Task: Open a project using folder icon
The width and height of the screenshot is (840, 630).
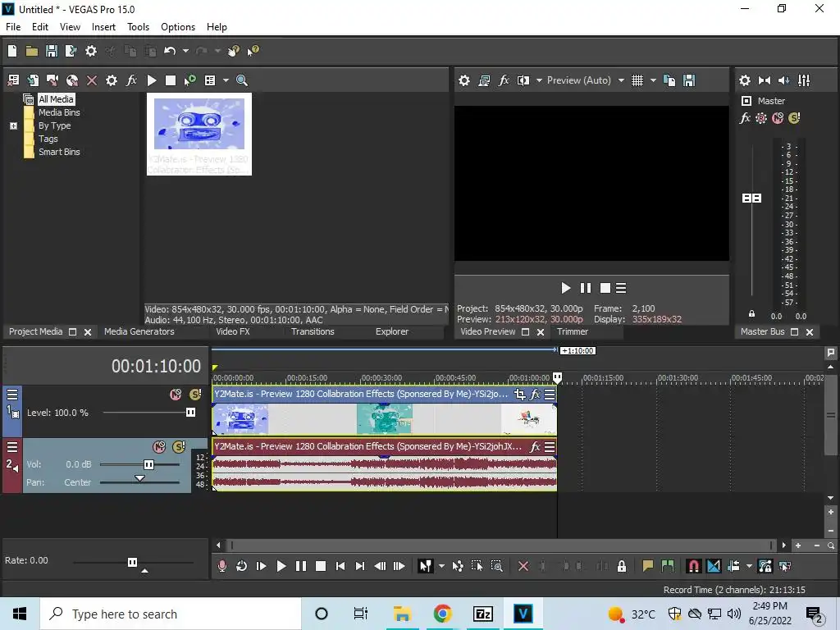Action: point(32,51)
